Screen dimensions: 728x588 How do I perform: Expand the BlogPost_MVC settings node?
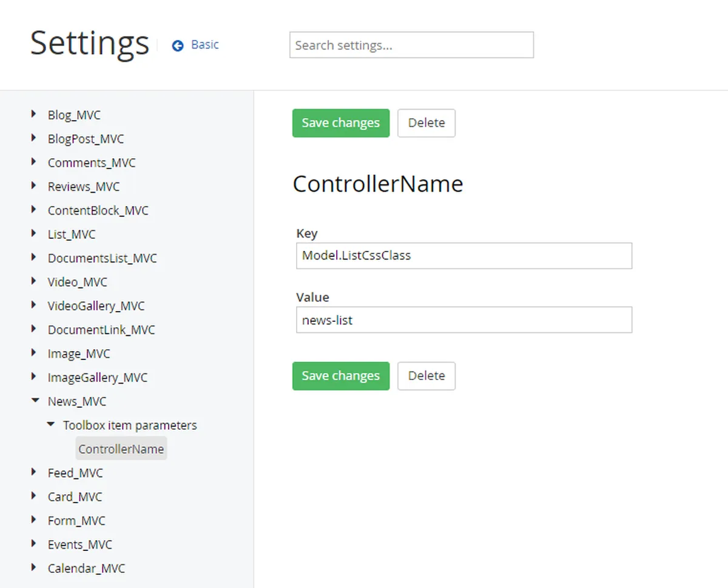coord(33,138)
